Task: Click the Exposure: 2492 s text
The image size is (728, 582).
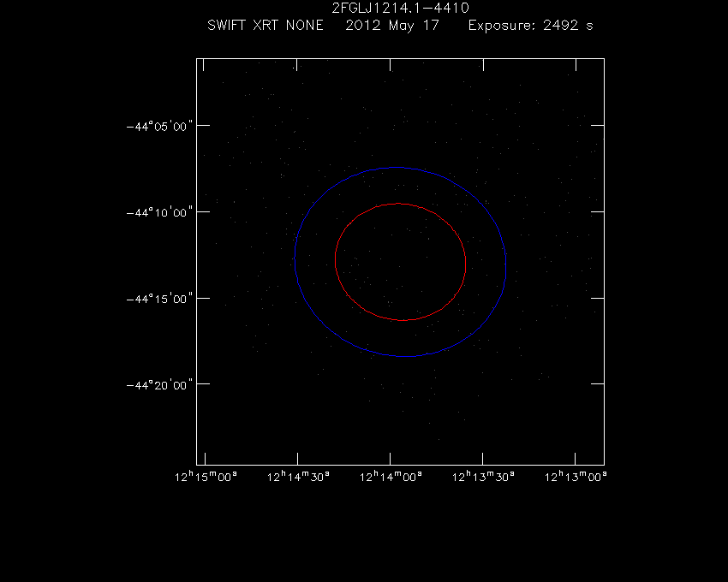Action: (530, 26)
